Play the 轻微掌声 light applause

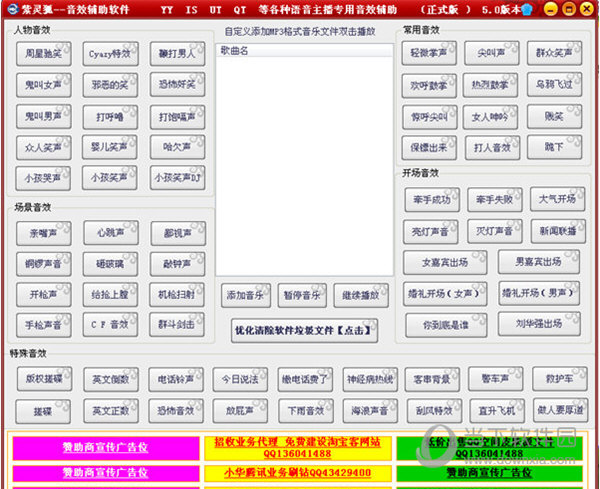pos(429,53)
